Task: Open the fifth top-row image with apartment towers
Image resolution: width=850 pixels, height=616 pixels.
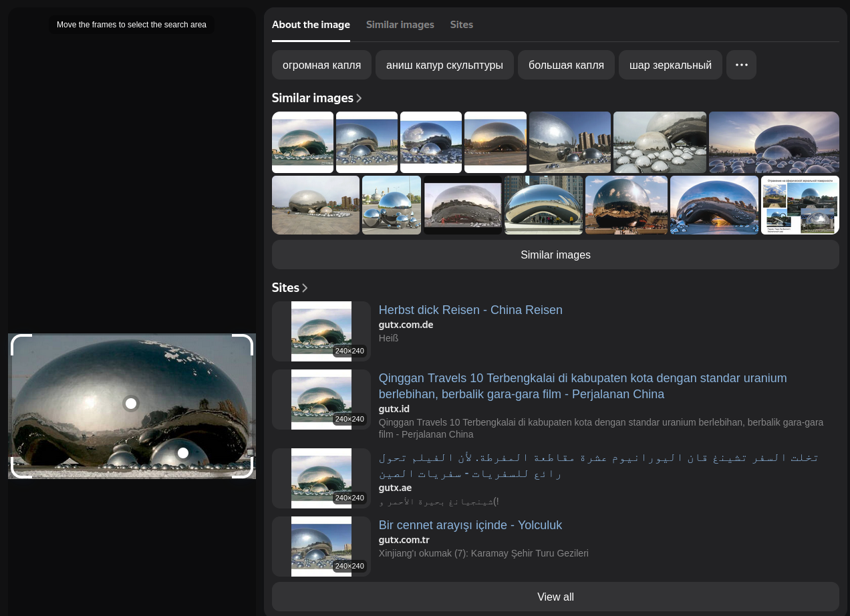Action: pyautogui.click(x=570, y=142)
